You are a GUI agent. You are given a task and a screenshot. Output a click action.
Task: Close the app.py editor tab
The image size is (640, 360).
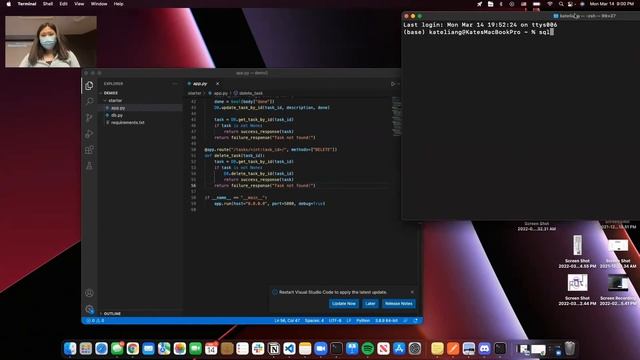coord(218,84)
